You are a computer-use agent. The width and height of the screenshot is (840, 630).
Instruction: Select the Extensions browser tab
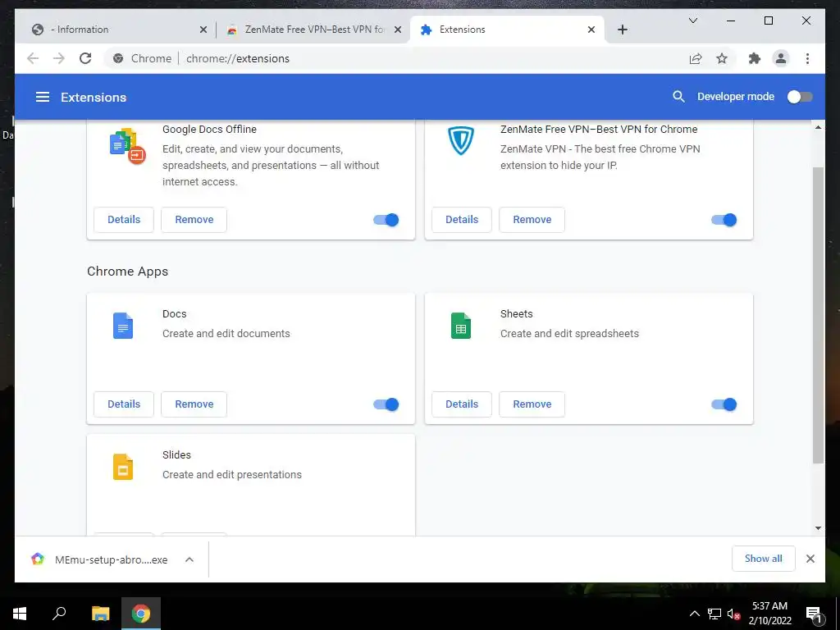click(x=506, y=30)
